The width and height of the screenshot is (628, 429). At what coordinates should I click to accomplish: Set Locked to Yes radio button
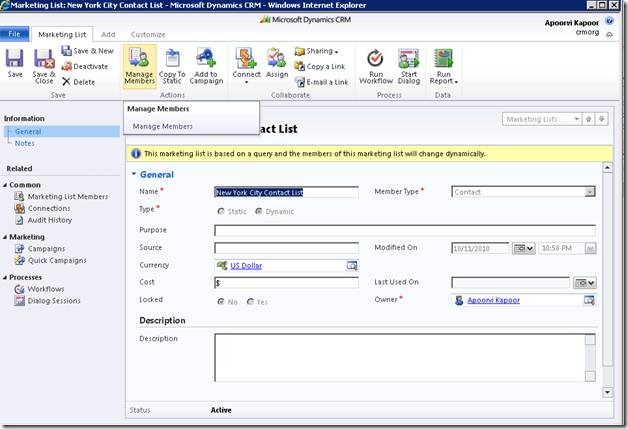pos(251,300)
